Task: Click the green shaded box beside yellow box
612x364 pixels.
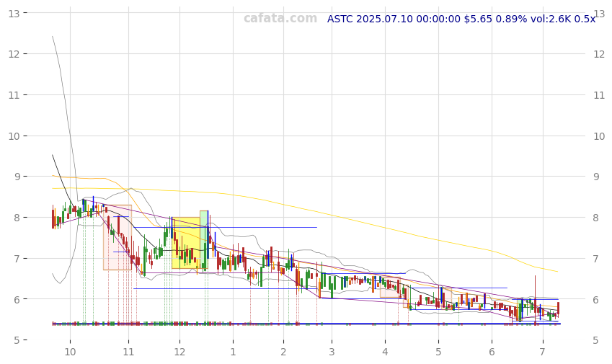Action: point(204,239)
